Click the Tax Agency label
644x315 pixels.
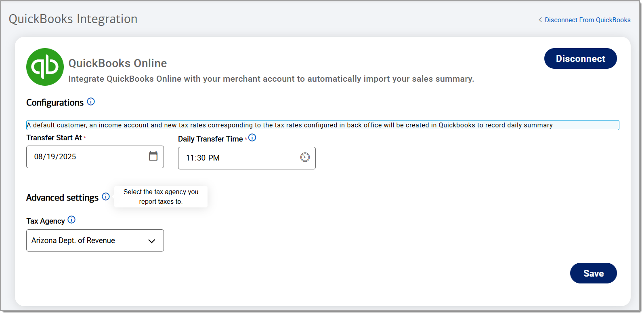(46, 221)
